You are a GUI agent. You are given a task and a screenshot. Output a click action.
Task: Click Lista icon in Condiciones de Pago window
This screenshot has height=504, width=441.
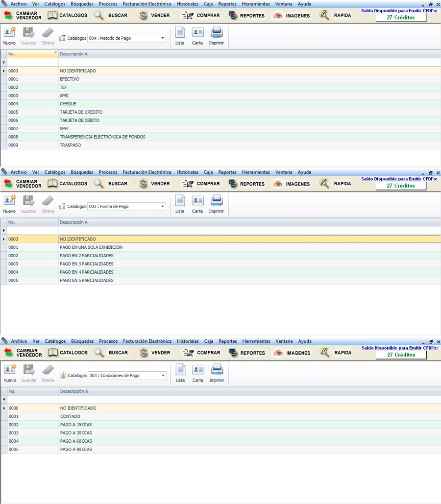tap(180, 370)
